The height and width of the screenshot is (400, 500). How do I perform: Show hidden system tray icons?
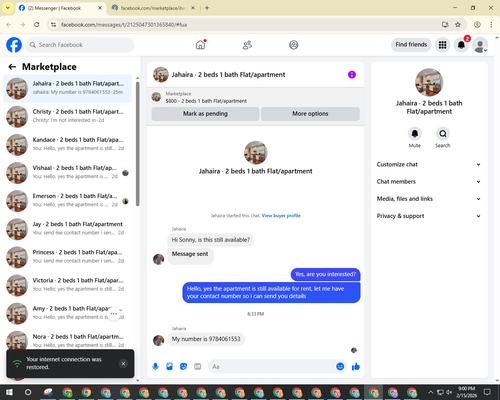431,392
